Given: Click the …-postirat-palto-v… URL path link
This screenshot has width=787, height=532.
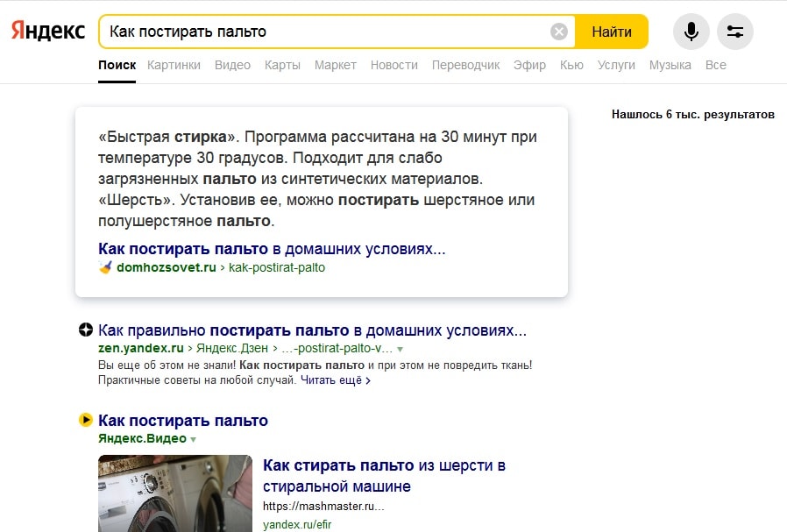Looking at the screenshot, I should click(x=337, y=348).
